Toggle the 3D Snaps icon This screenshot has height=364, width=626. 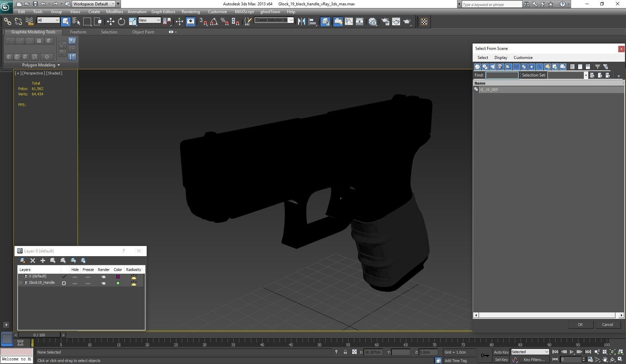[x=203, y=22]
